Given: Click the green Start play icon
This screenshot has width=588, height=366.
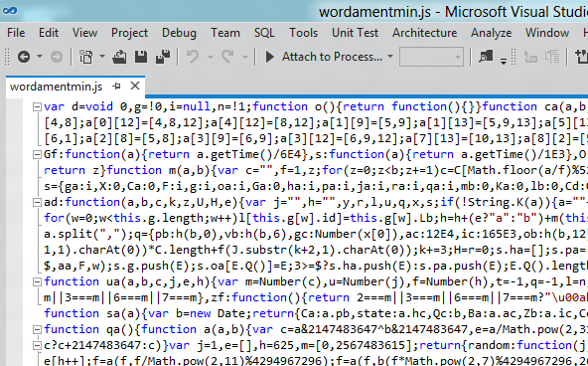Looking at the screenshot, I should (x=269, y=57).
